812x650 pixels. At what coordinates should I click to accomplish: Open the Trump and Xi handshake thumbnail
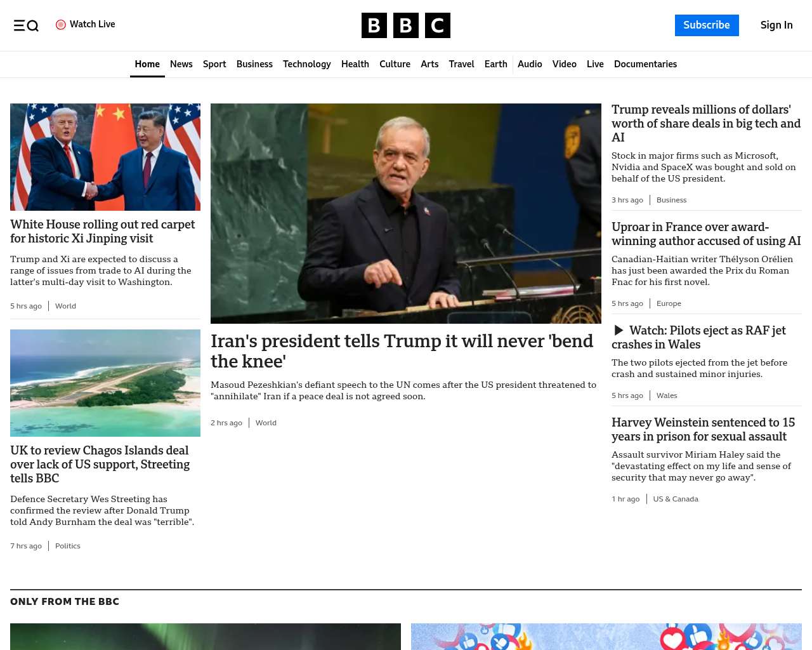[x=105, y=157]
